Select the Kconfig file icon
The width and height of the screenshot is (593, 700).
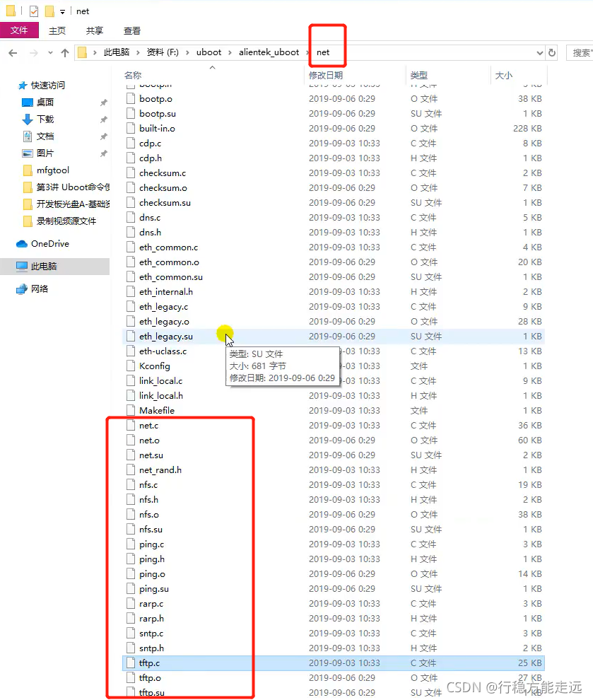click(131, 366)
